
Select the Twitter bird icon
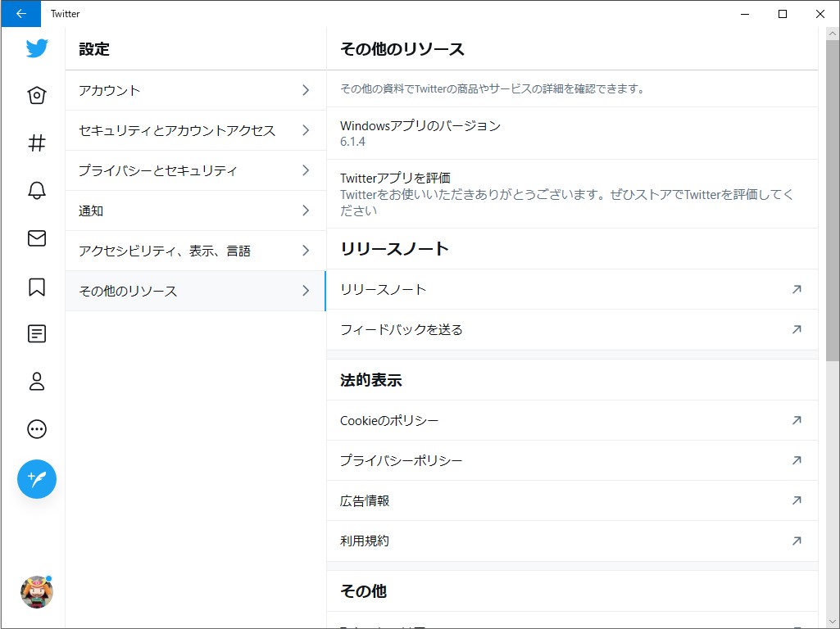(x=36, y=48)
